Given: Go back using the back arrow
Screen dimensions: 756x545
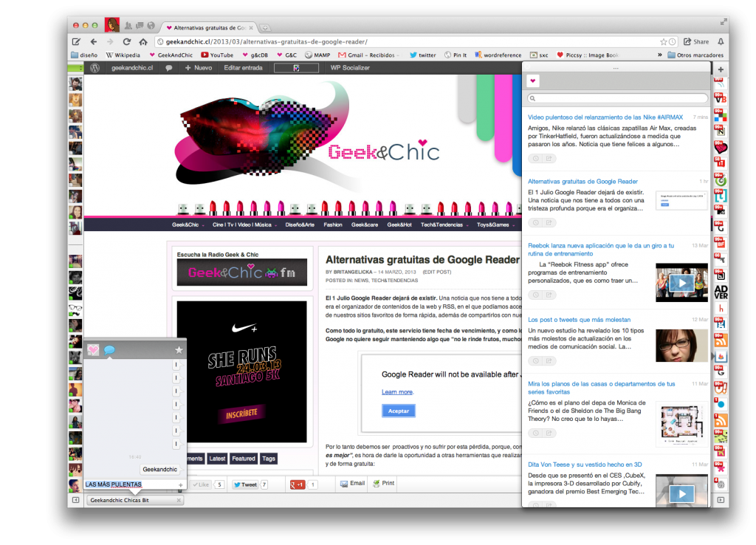Looking at the screenshot, I should point(94,42).
